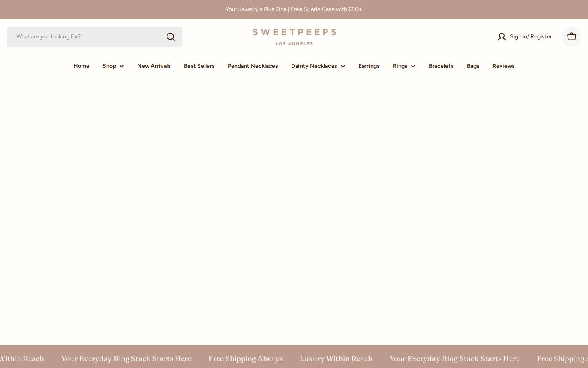Click the search magnifier icon
Screen dimensions: 588x368
tap(171, 37)
